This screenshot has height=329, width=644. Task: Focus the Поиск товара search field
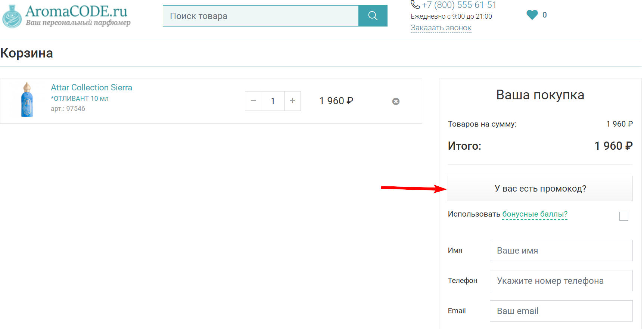(261, 16)
